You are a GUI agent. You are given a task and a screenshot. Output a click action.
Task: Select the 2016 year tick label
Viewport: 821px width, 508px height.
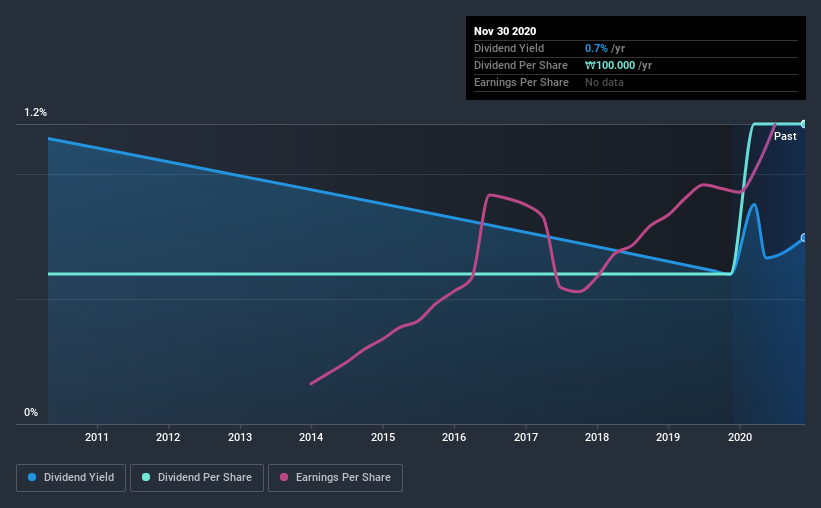[454, 437]
